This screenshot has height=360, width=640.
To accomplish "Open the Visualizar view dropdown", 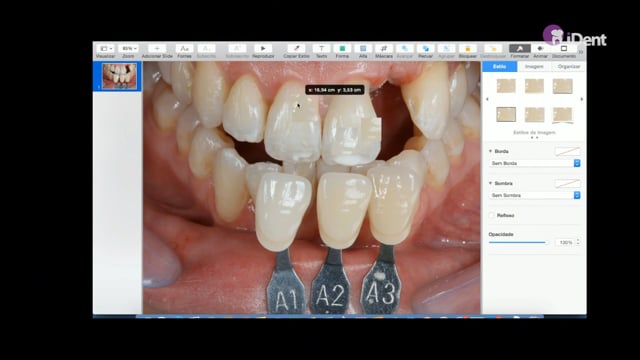I will coord(106,49).
